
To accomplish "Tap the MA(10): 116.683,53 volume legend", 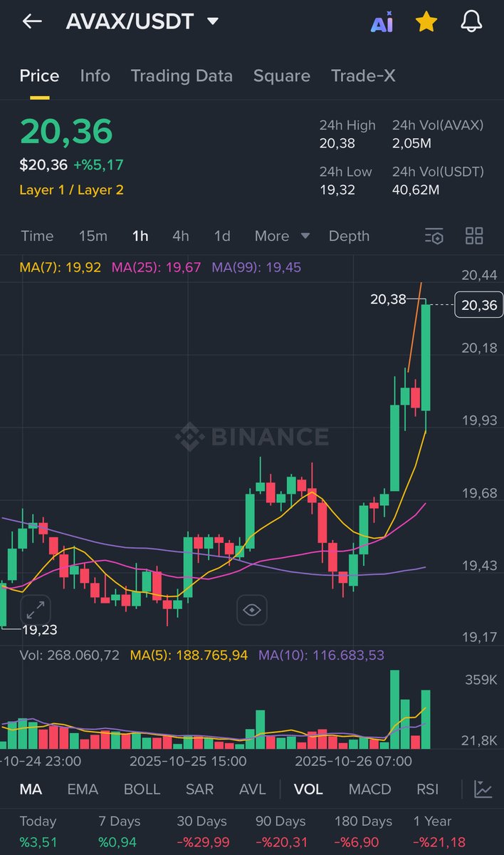I will (x=321, y=655).
